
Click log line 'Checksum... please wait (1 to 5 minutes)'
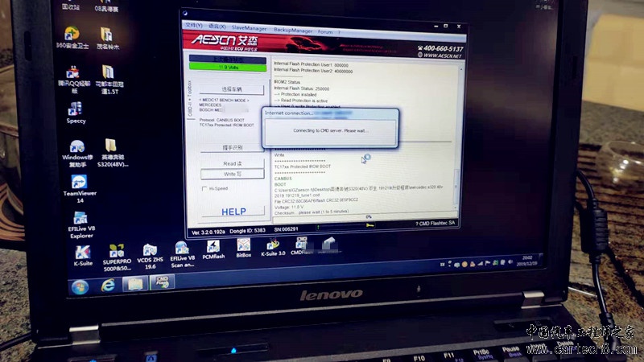coord(312,212)
